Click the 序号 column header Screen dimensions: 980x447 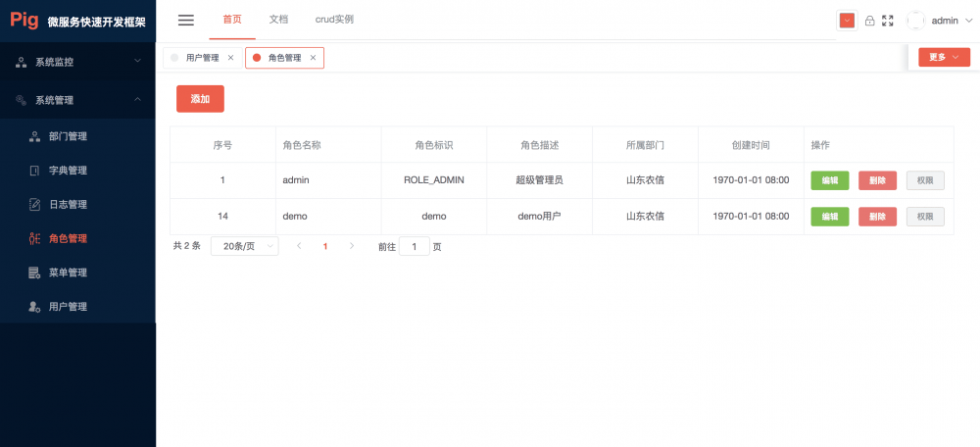222,145
